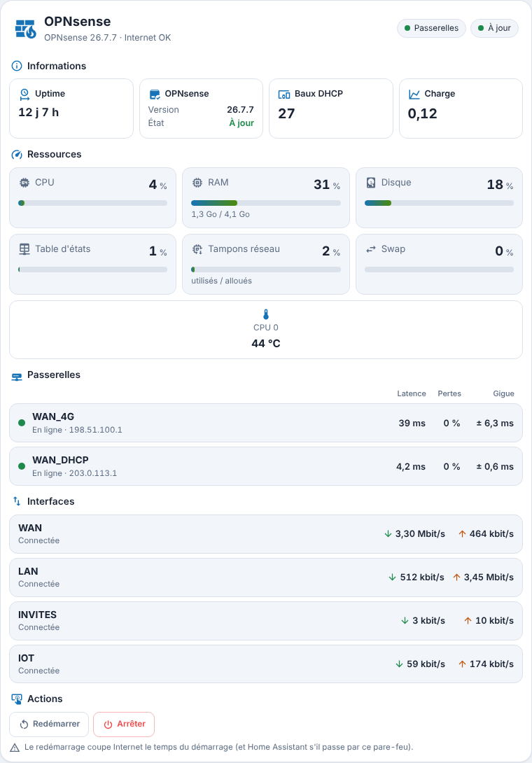Screen dimensions: 532x763
Task: Click the "44 °C" temperature reading
Action: click(x=266, y=344)
